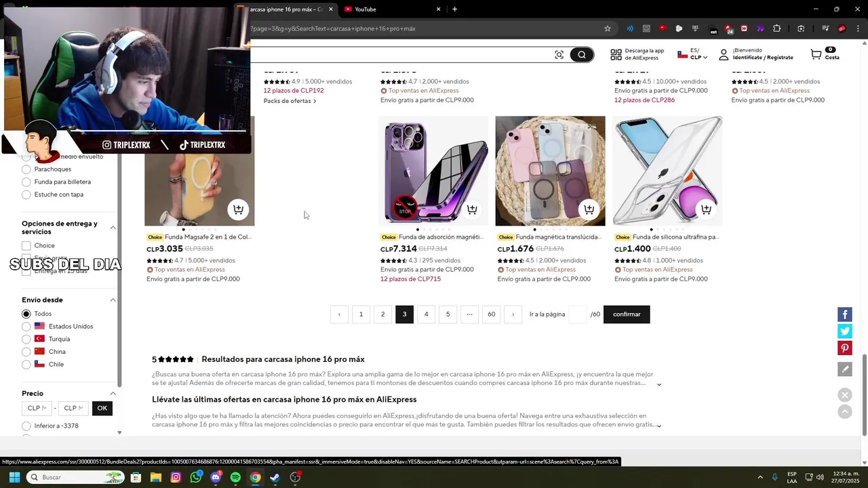Select Inferior a -3378 price range
This screenshot has width=868, height=488.
pos(26,426)
